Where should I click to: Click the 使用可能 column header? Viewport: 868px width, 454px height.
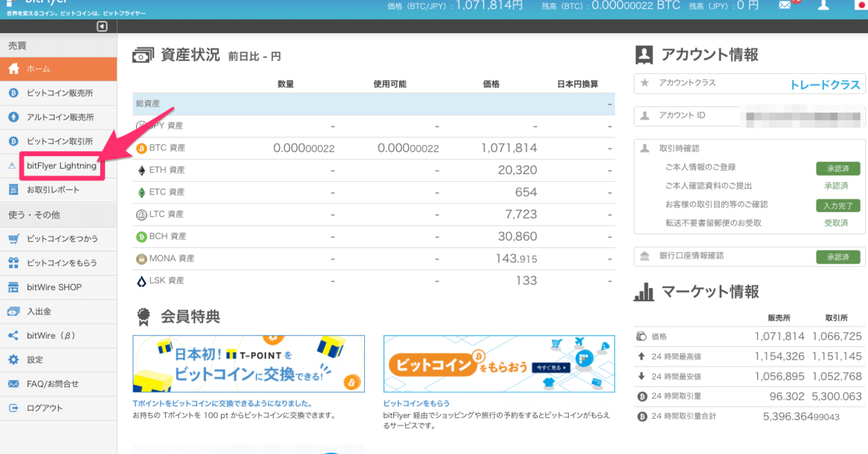pyautogui.click(x=390, y=84)
